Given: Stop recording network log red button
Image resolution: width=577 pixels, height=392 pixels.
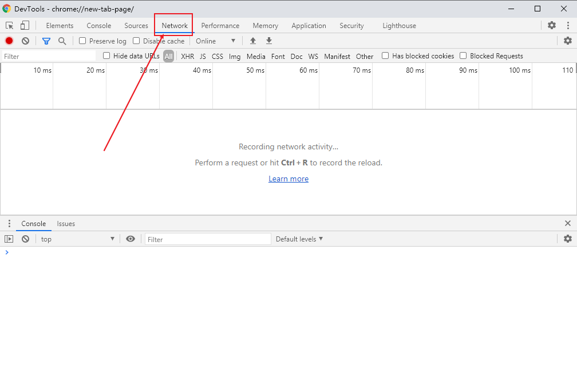Looking at the screenshot, I should coord(9,41).
